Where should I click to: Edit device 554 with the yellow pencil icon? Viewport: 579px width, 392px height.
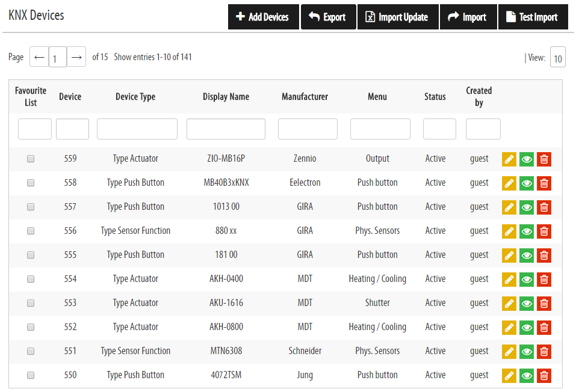click(509, 280)
